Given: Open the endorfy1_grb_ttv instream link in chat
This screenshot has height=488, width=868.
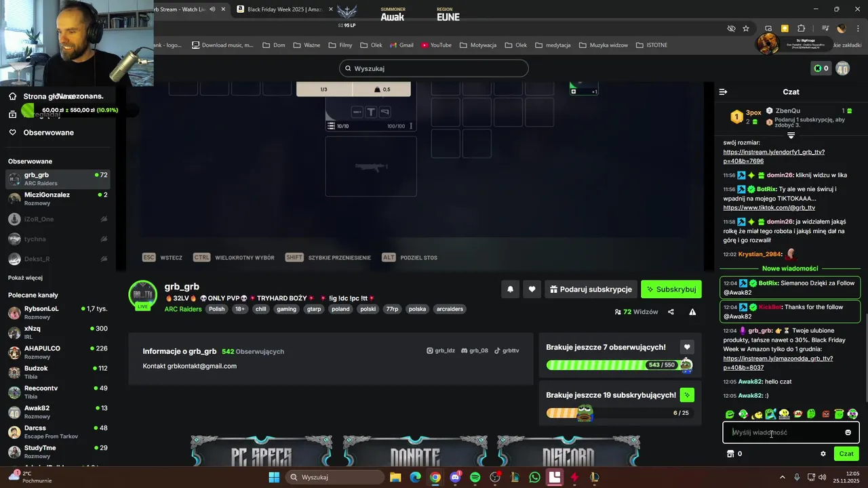Looking at the screenshot, I should tap(774, 157).
